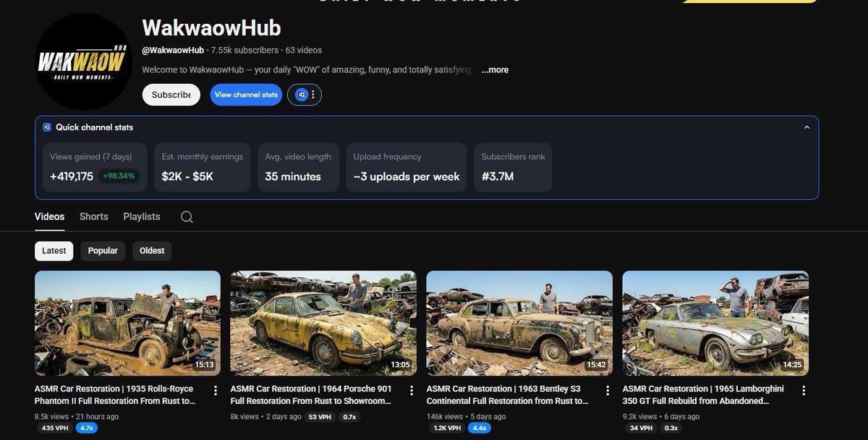Search the channel with the magnifier icon
The image size is (868, 440).
[187, 217]
